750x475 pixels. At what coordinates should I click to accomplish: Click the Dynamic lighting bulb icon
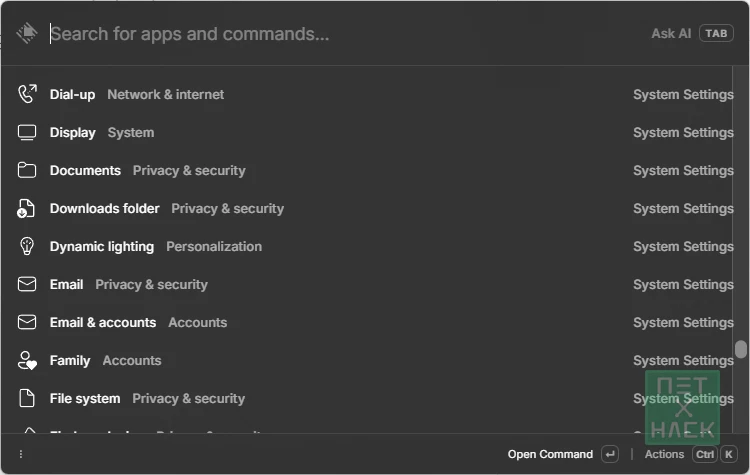pyautogui.click(x=27, y=246)
